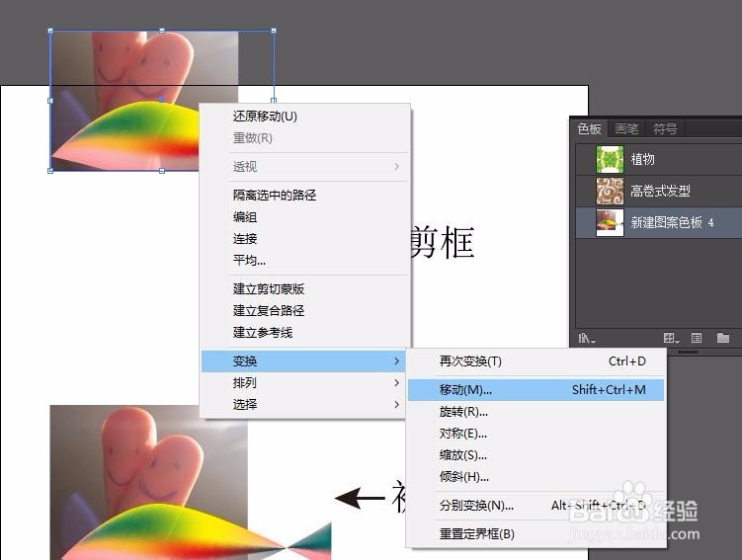This screenshot has width=742, height=560.
Task: Click 重置定界框(B) entry
Action: (536, 534)
